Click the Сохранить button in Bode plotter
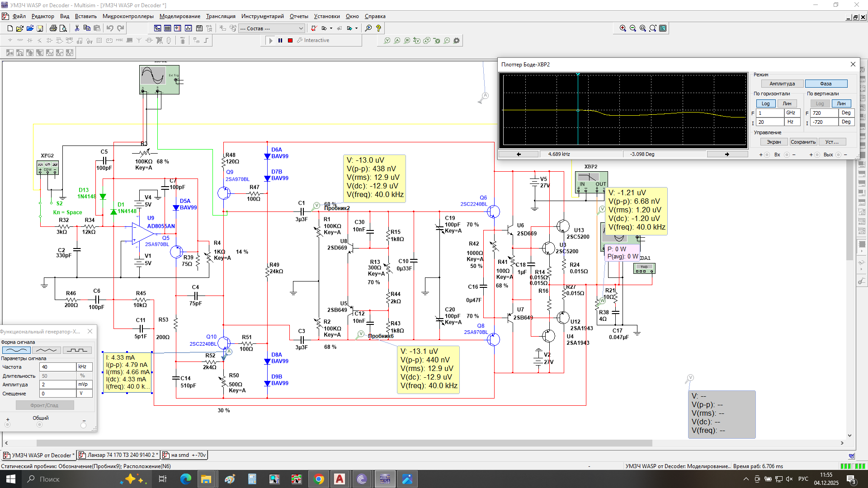Screen dimensions: 868x488 (803, 142)
